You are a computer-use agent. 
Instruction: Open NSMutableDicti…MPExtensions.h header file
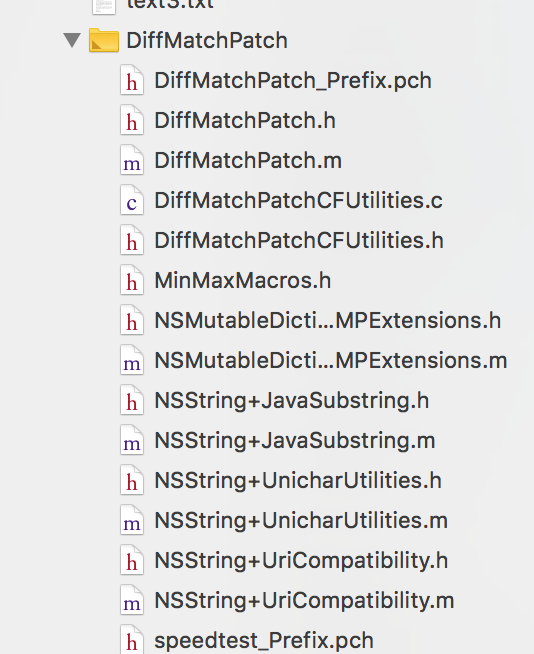pyautogui.click(x=327, y=321)
